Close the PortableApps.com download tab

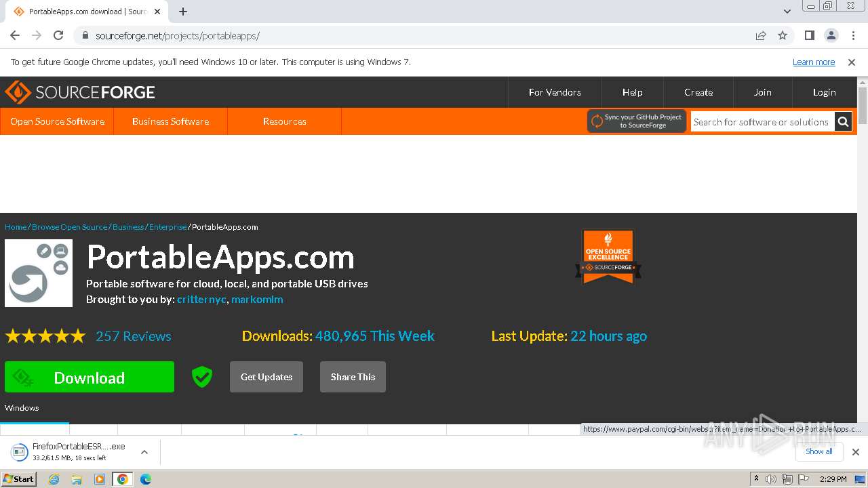[158, 12]
